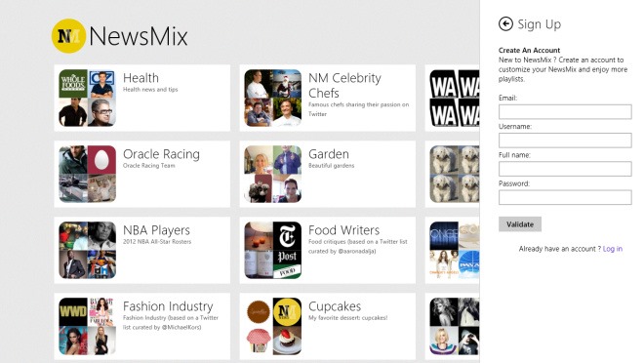This screenshot has height=363, width=644.
Task: Follow the Log in link
Action: [x=613, y=249]
